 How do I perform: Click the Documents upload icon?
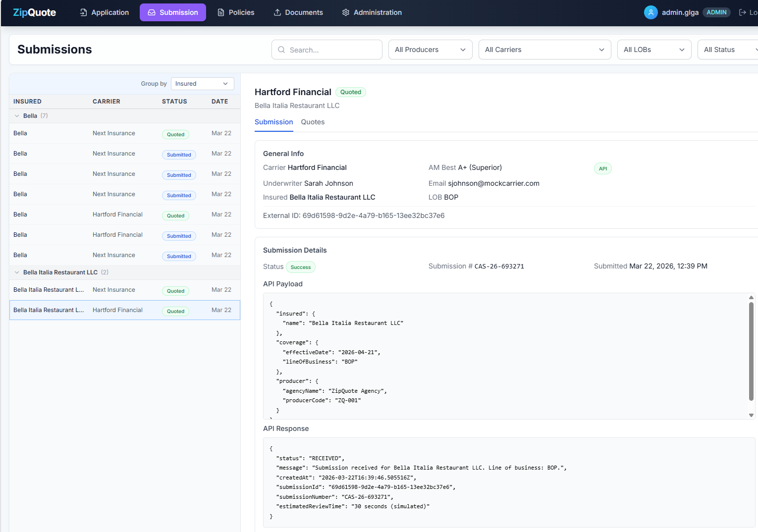[277, 12]
